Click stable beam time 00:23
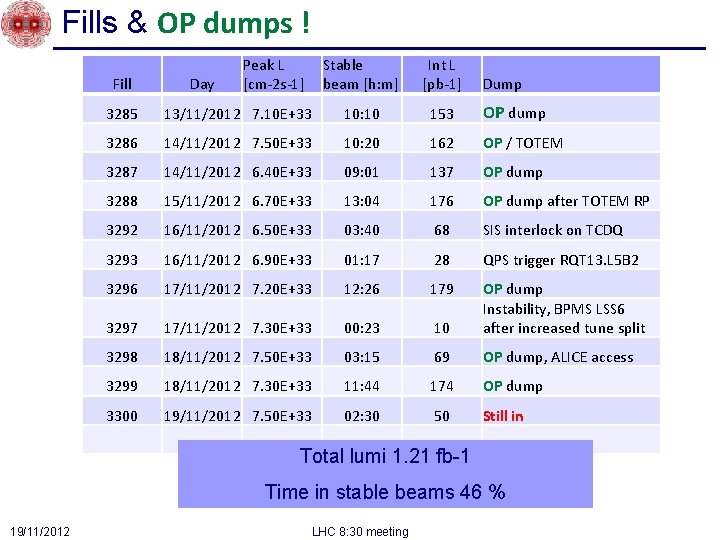Viewport: 720px width, 540px height. (362, 328)
